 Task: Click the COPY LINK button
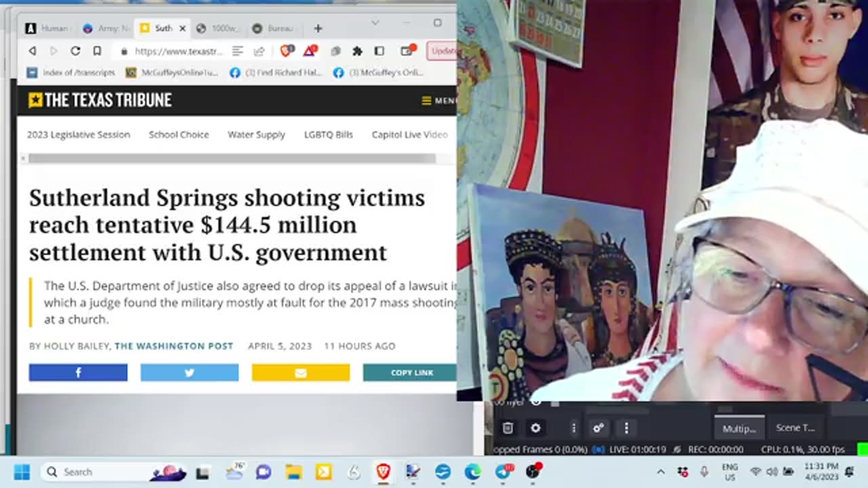(x=410, y=372)
